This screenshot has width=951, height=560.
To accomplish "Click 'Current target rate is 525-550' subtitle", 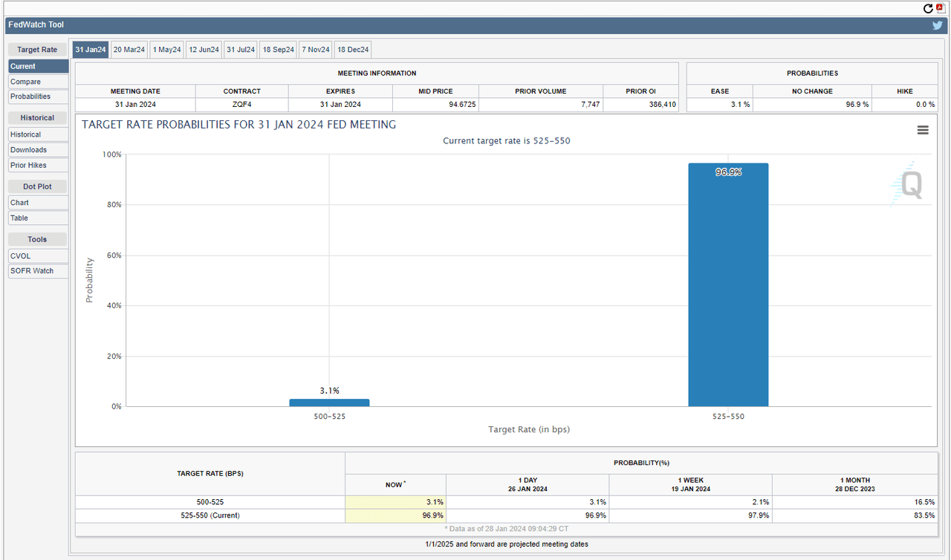I will tap(506, 140).
